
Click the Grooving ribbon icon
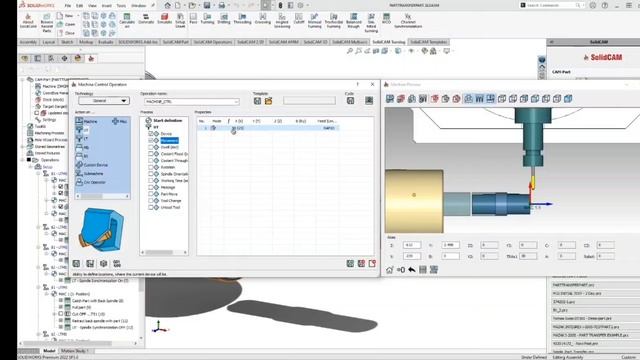pyautogui.click(x=262, y=19)
